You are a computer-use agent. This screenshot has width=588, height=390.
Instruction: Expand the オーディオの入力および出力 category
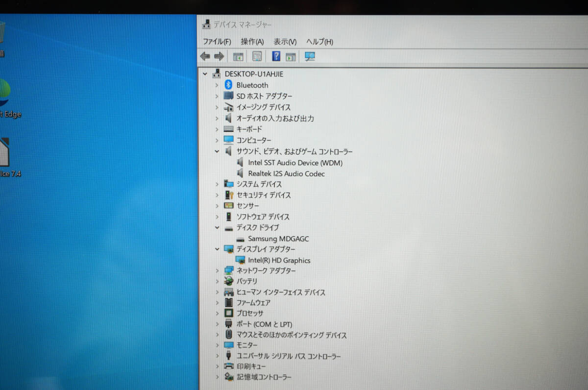click(217, 119)
